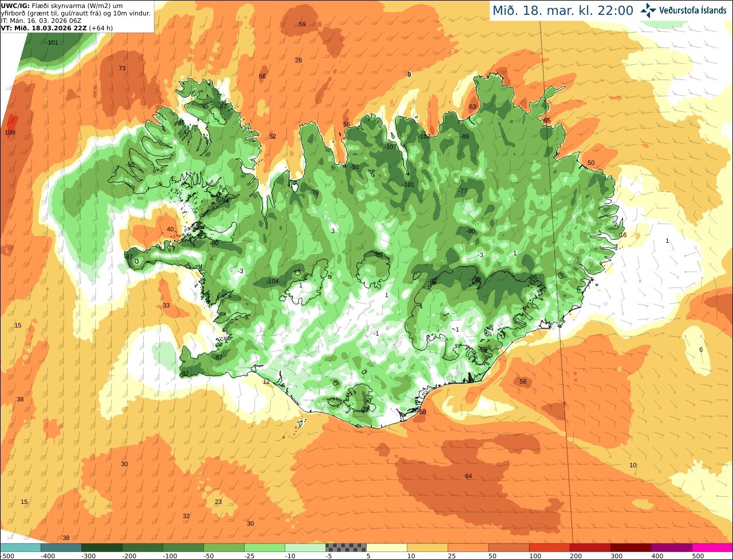This screenshot has height=560, width=733.
Task: Click the Veðurstofa Íslands name text
Action: pyautogui.click(x=693, y=10)
